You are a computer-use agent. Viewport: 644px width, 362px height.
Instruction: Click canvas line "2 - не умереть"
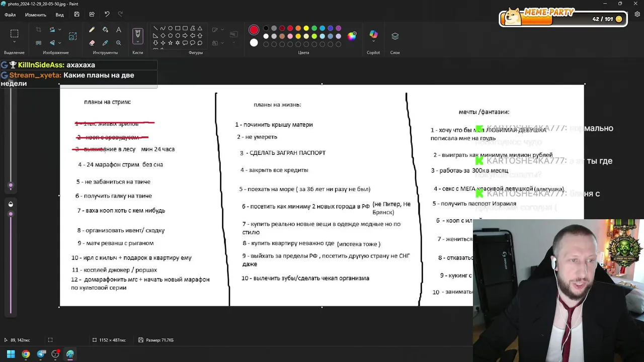click(257, 137)
